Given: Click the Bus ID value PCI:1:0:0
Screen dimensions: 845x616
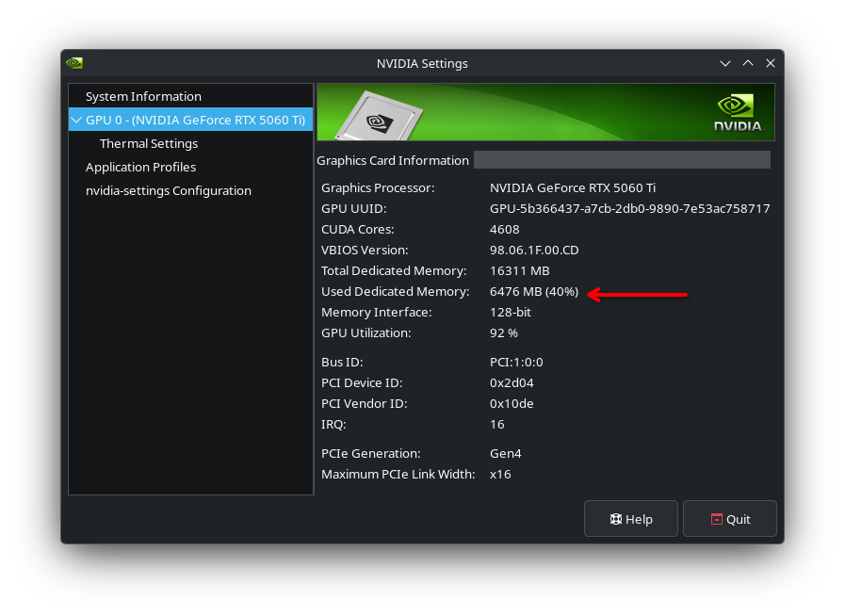Looking at the screenshot, I should pyautogui.click(x=516, y=363).
